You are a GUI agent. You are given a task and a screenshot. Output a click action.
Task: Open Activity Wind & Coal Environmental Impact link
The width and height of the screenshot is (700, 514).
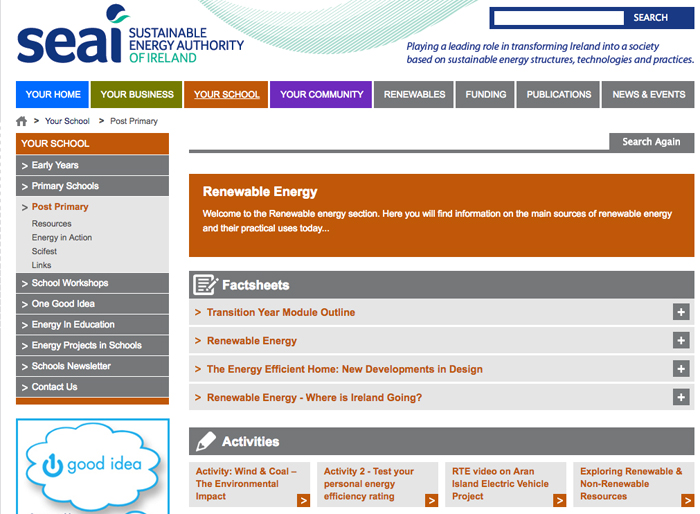[x=246, y=484]
